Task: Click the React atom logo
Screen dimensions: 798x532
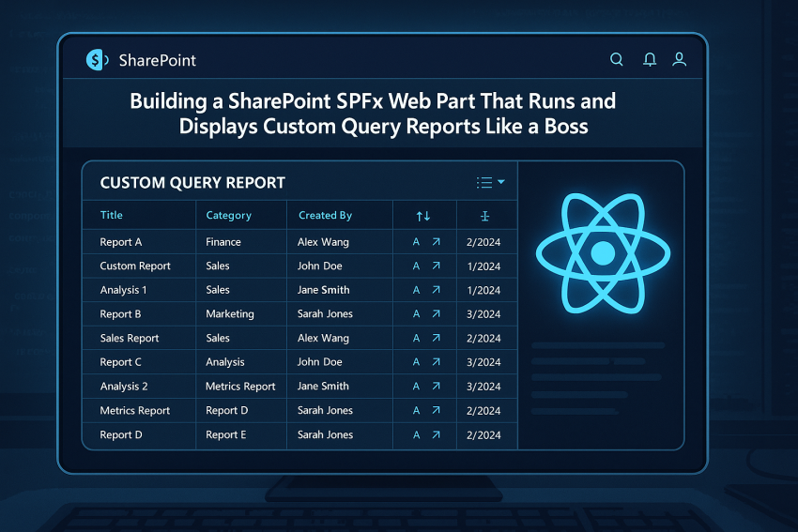Action: click(x=603, y=252)
